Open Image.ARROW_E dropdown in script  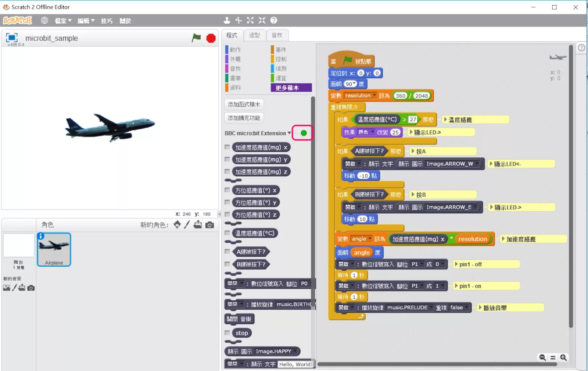[476, 207]
